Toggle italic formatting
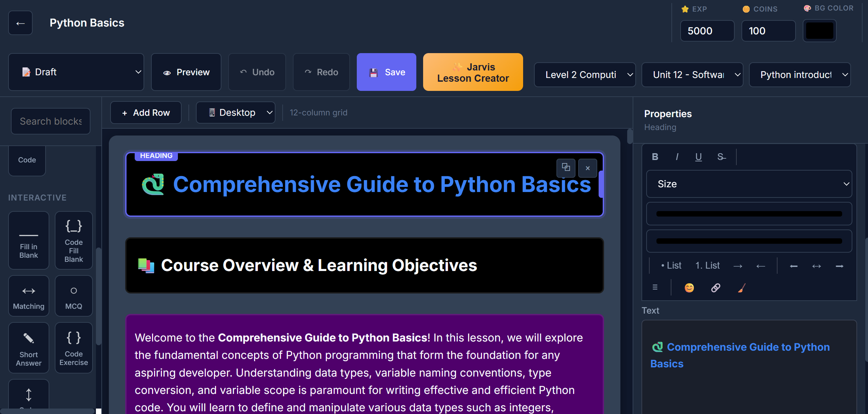The height and width of the screenshot is (414, 868). pos(677,157)
